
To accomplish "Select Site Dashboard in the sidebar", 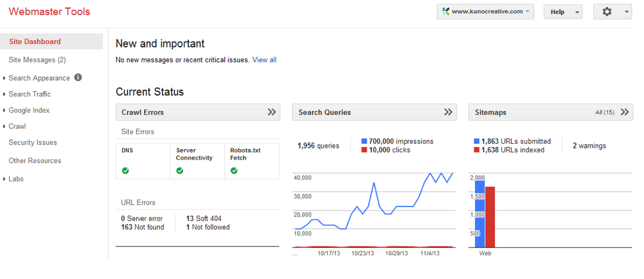I will 34,42.
